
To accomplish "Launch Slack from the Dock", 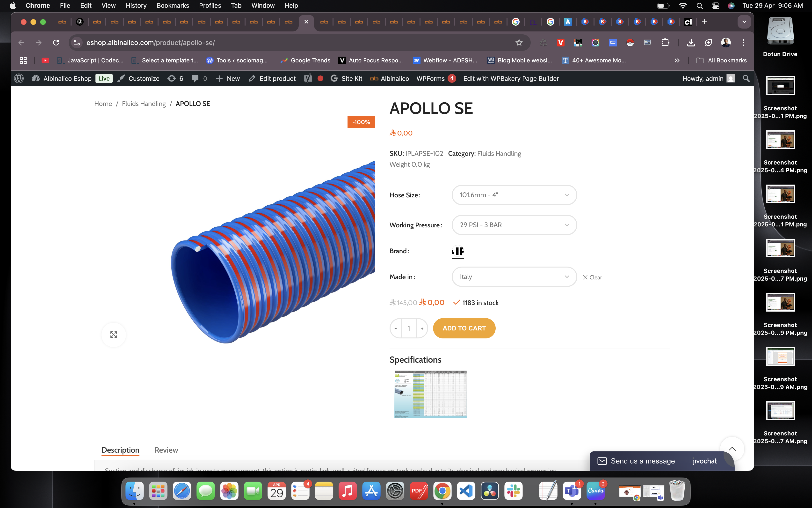I will click(x=513, y=491).
